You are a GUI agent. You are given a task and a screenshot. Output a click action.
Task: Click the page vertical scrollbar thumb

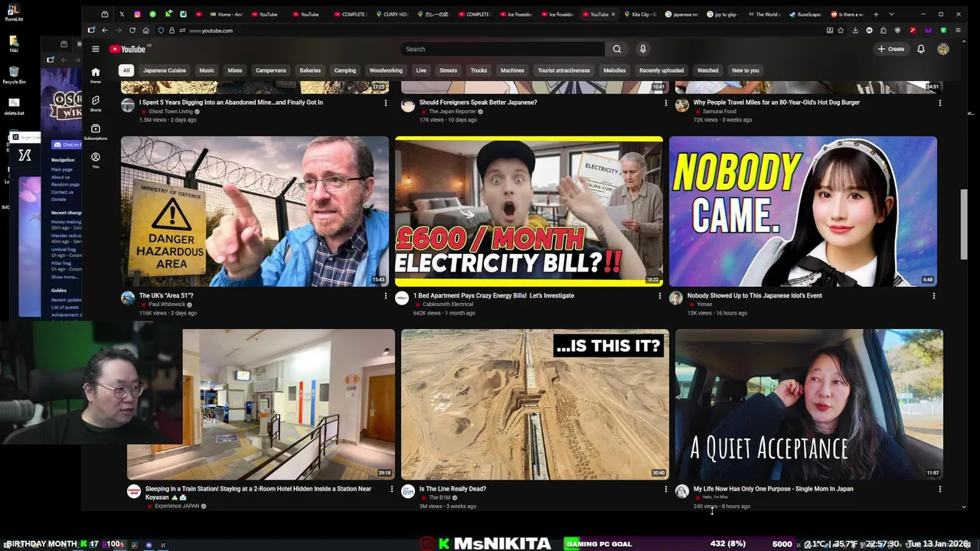point(964,223)
